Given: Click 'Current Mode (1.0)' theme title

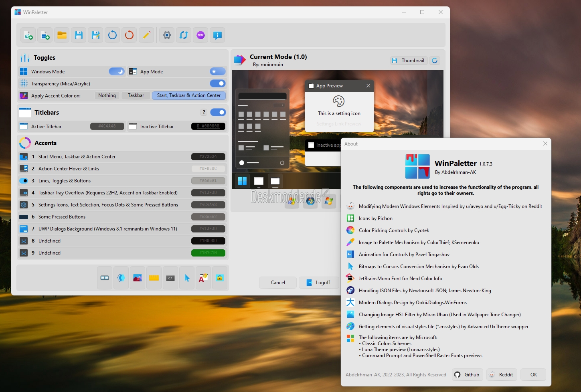Looking at the screenshot, I should coord(278,57).
